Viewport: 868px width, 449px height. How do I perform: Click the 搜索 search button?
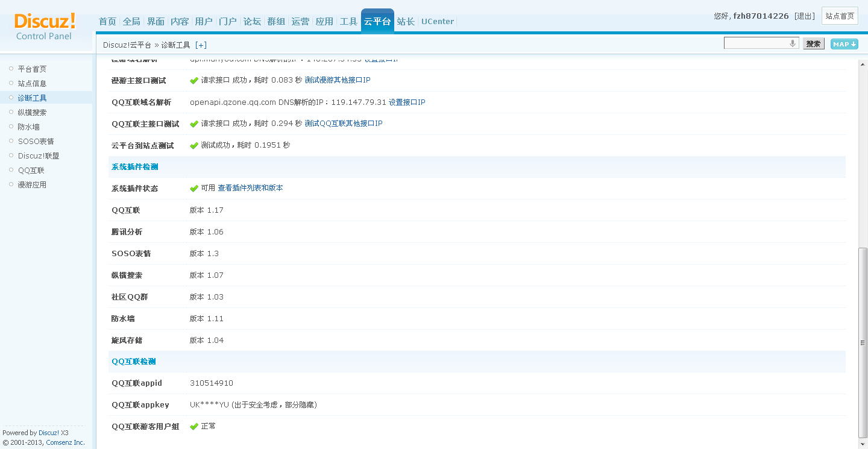tap(814, 44)
